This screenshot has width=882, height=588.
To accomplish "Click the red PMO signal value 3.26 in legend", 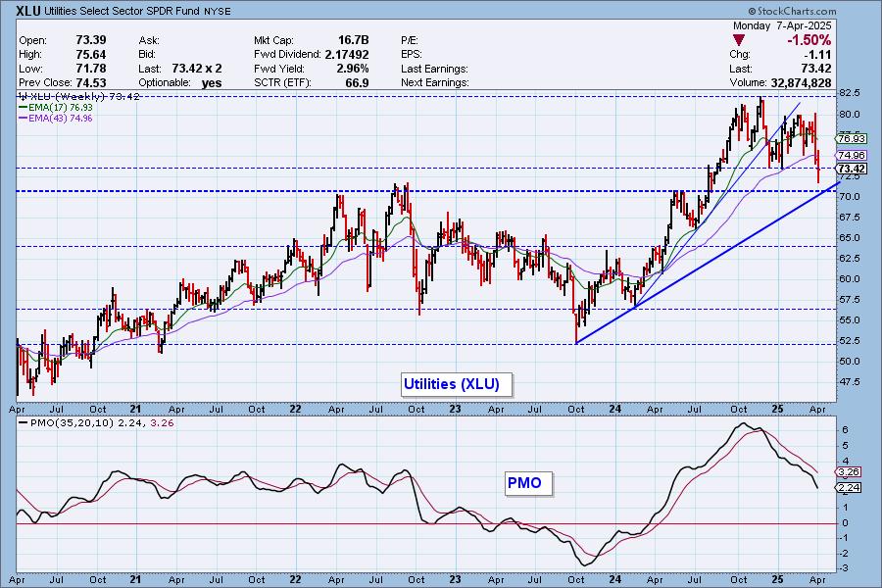I will click(x=162, y=423).
